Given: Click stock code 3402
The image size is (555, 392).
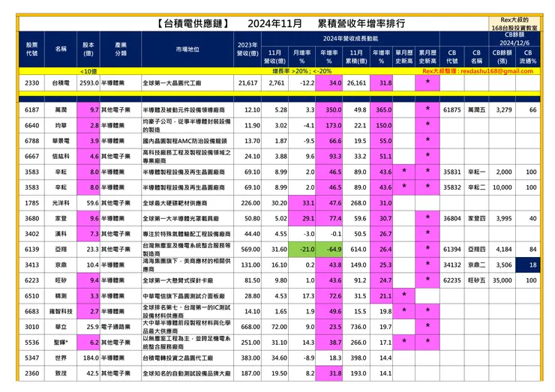Looking at the screenshot, I should point(31,234).
